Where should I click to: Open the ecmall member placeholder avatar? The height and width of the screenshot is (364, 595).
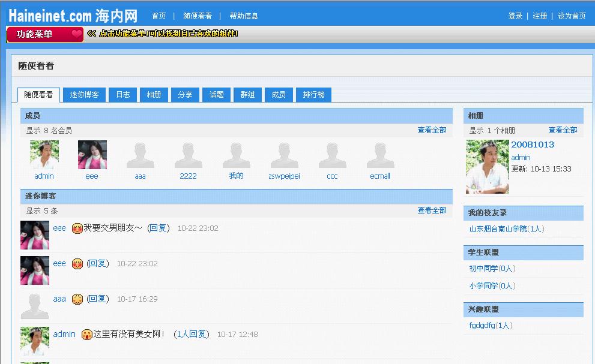[x=380, y=155]
